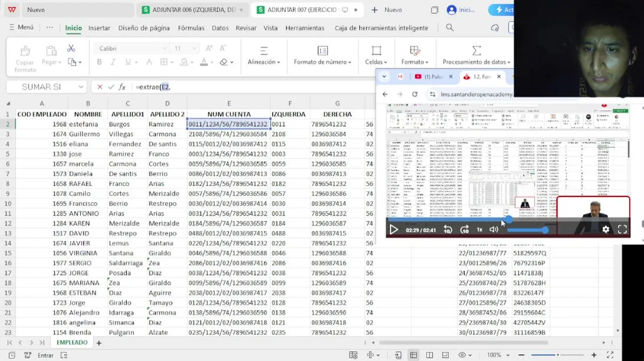
Task: Click the zoom slider handle
Action: point(557,355)
